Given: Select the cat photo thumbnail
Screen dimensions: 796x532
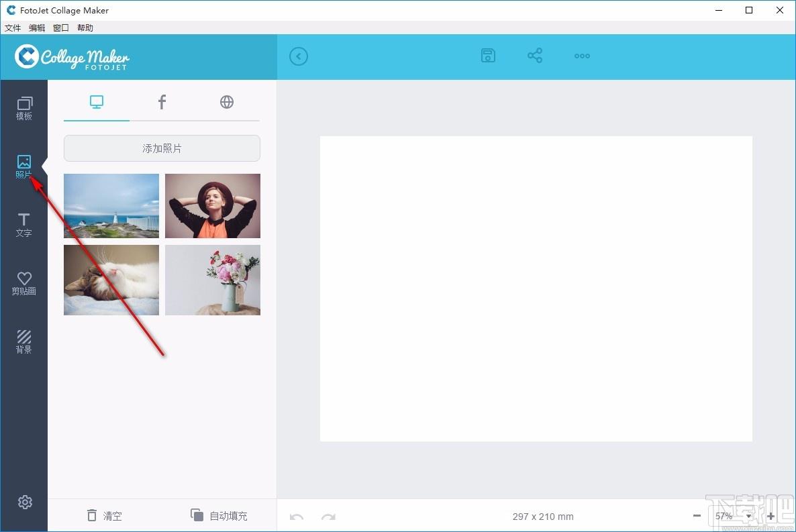Looking at the screenshot, I should coord(111,280).
